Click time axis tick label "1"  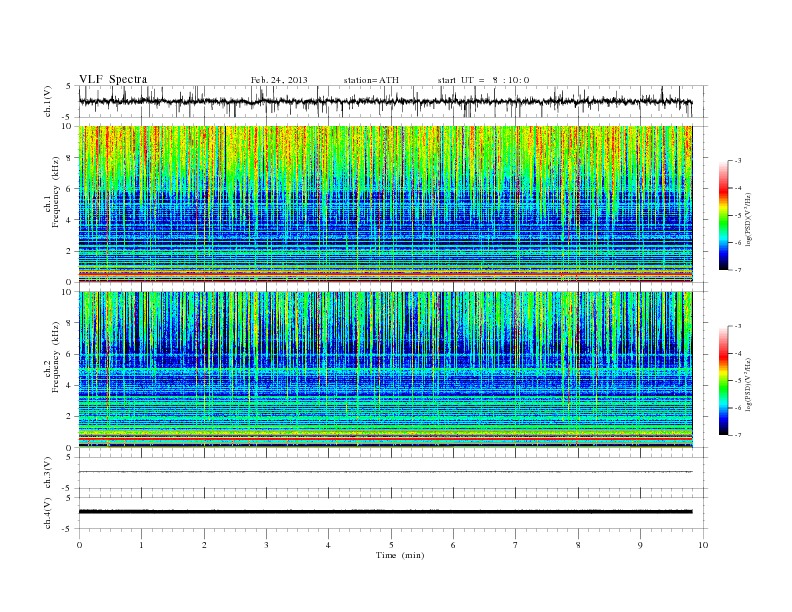[x=141, y=545]
